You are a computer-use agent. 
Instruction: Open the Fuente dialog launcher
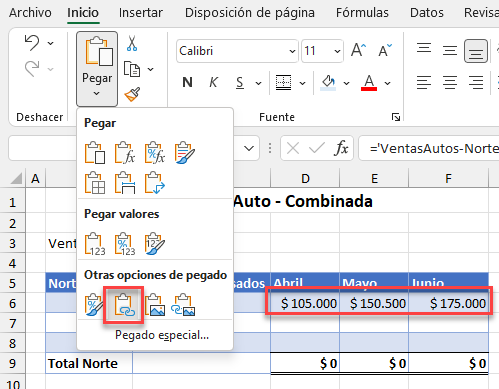396,117
